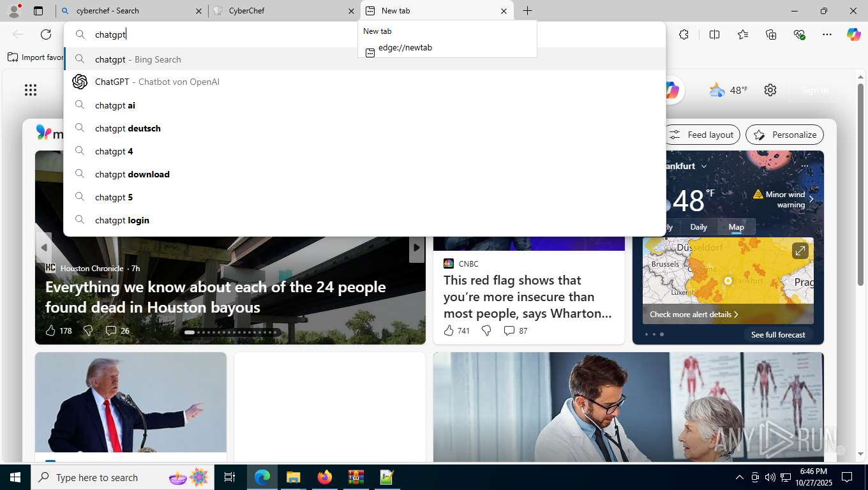Open comments on the Houston bayous story

[110, 330]
